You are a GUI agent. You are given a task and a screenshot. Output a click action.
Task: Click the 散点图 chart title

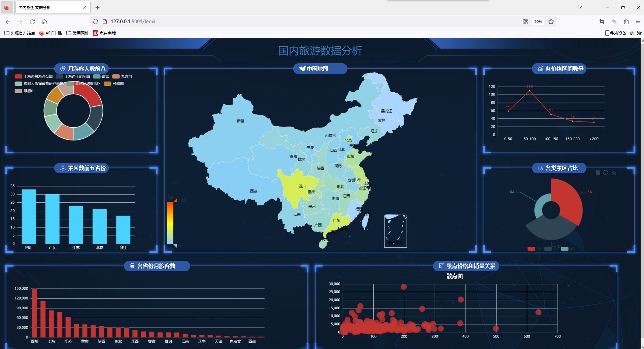[x=454, y=276]
